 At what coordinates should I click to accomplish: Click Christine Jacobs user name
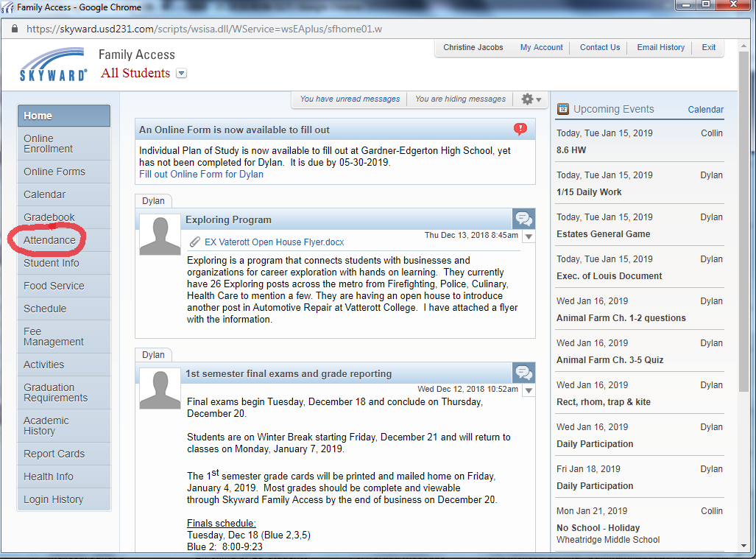pos(473,47)
